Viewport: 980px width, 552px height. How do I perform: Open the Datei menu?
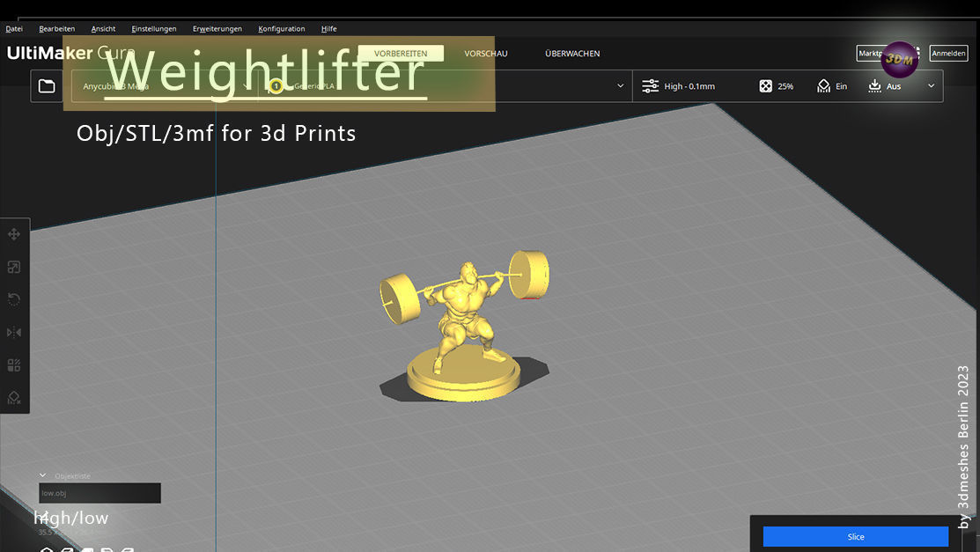14,29
